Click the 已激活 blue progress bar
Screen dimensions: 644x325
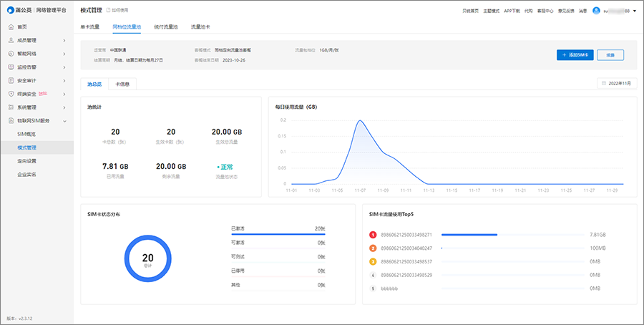(278, 234)
